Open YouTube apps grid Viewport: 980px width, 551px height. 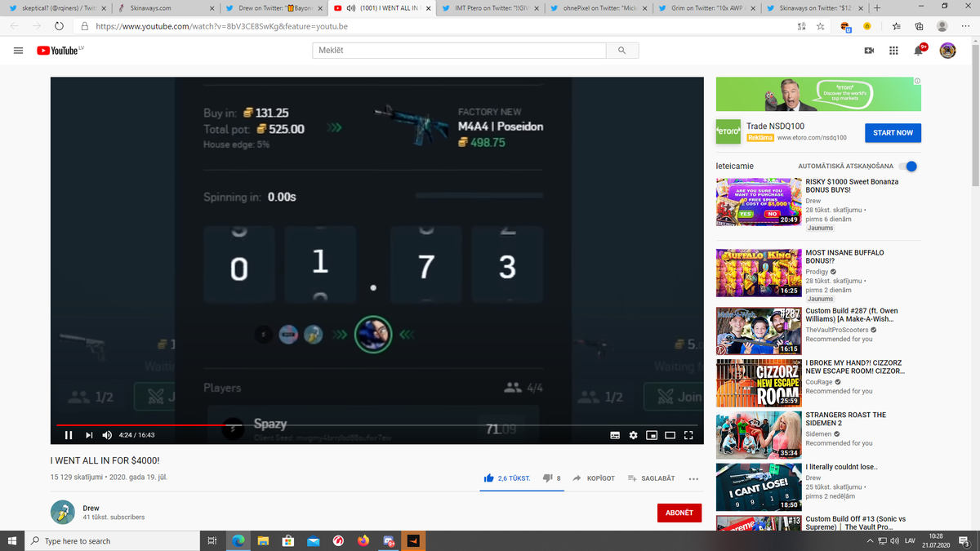[893, 51]
